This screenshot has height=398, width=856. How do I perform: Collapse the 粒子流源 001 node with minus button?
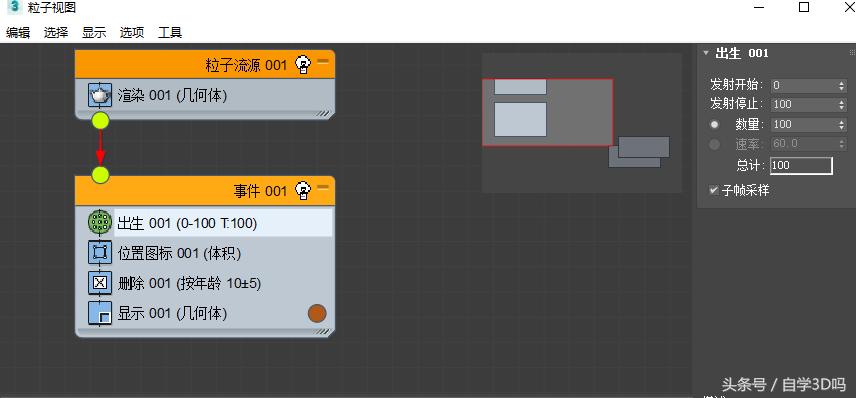pyautogui.click(x=323, y=61)
